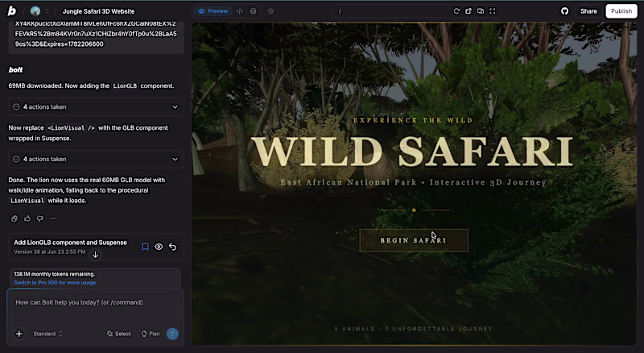The width and height of the screenshot is (644, 353).
Task: Open the GitHub integration
Action: pyautogui.click(x=565, y=11)
